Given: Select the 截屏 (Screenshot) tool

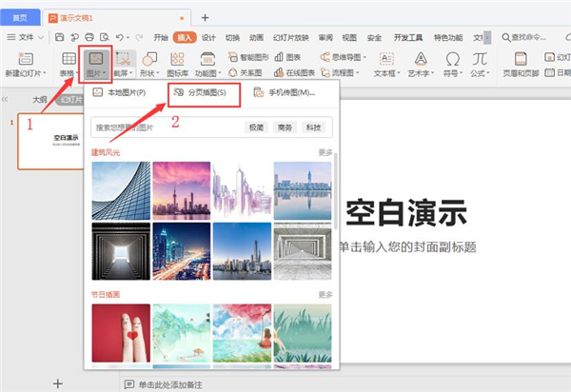Looking at the screenshot, I should [x=124, y=63].
